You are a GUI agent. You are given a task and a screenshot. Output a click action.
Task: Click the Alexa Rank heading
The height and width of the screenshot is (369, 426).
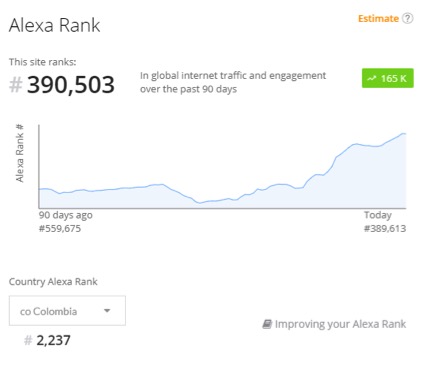[54, 25]
